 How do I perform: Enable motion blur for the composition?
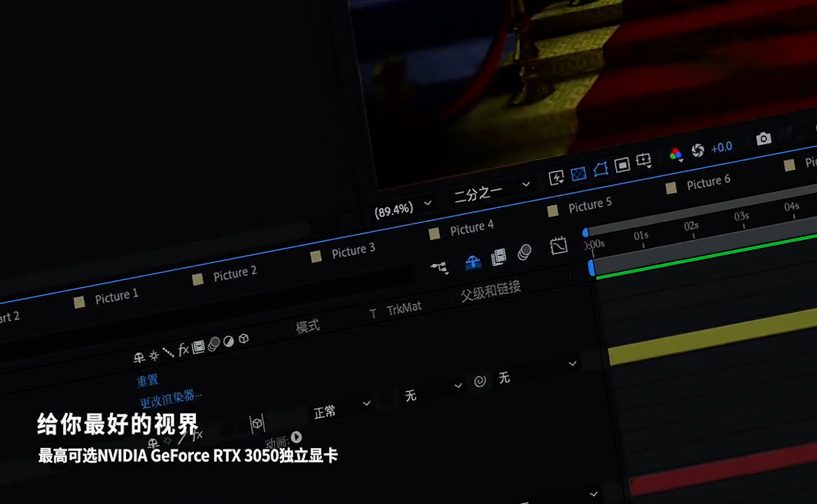pyautogui.click(x=524, y=252)
